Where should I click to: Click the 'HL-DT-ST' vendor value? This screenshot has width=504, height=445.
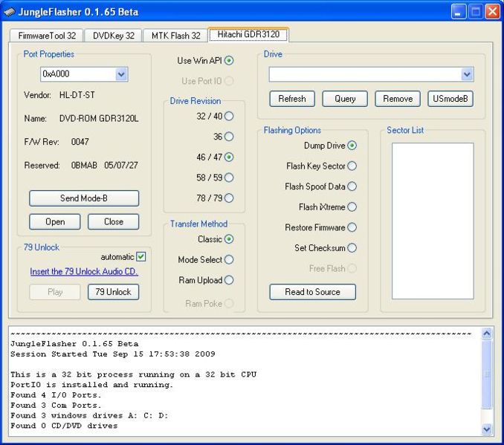pyautogui.click(x=77, y=95)
